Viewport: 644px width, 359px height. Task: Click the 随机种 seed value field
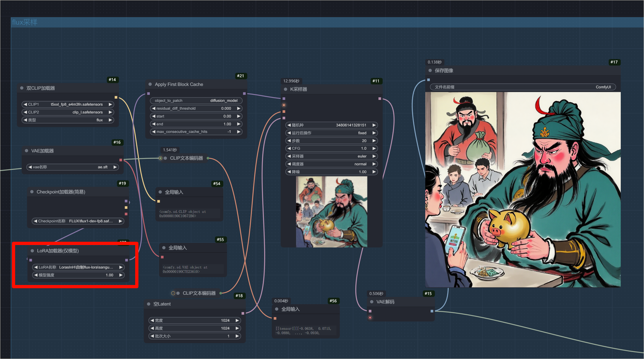click(331, 125)
